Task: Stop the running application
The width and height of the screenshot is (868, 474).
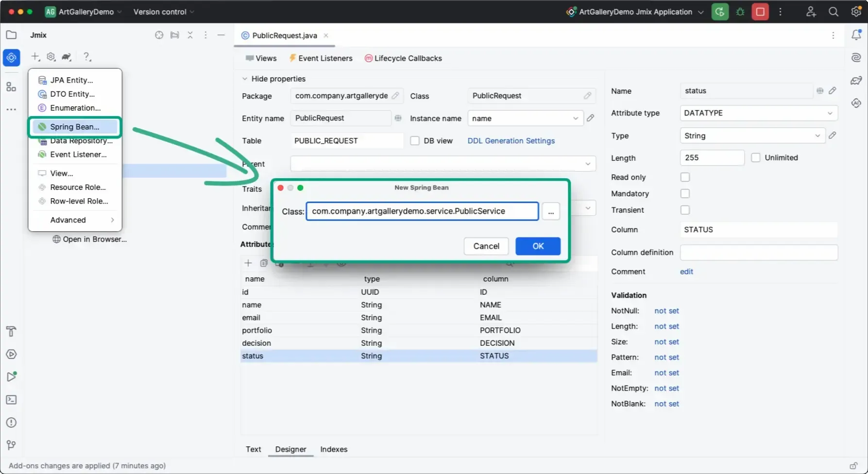Action: tap(760, 12)
